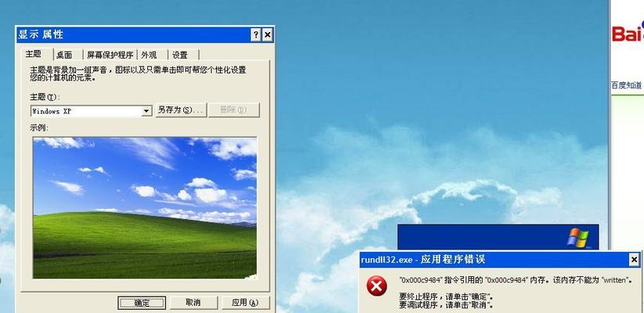Screen dimensions: 644x313
Task: Click the red error X icon
Action: 377,286
